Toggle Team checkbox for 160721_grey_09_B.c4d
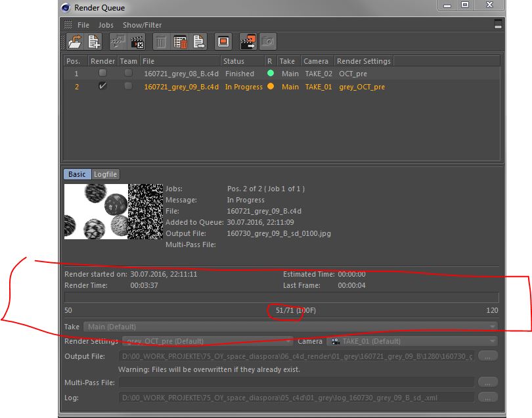Image resolution: width=532 pixels, height=418 pixels. (128, 86)
